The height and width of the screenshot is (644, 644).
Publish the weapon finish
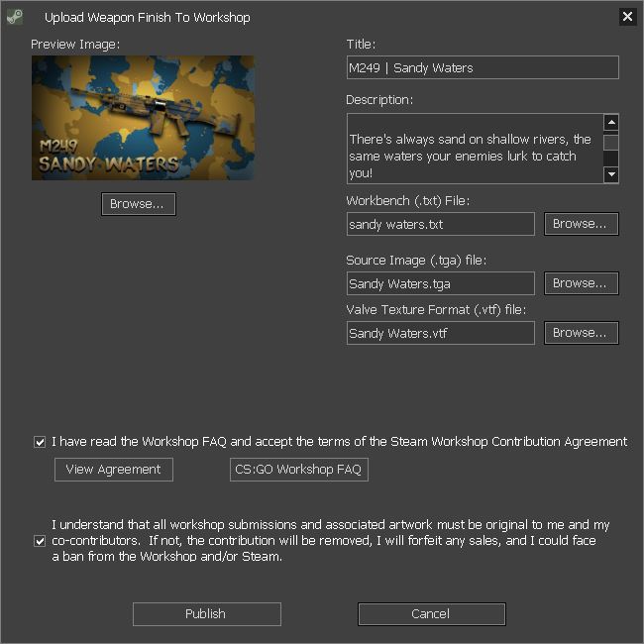[x=207, y=614]
